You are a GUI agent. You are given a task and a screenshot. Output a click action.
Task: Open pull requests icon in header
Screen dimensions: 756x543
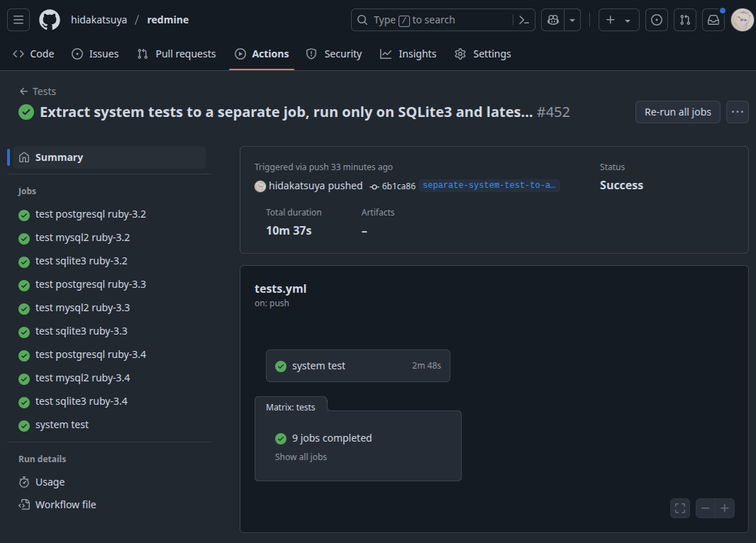[685, 20]
